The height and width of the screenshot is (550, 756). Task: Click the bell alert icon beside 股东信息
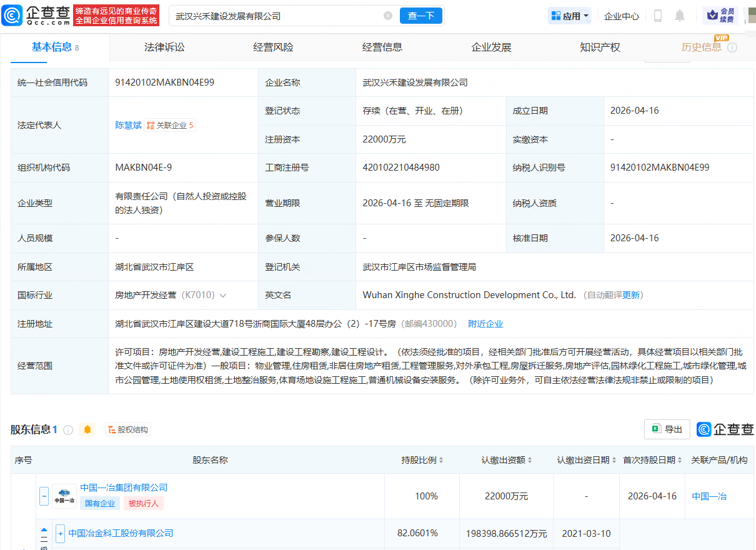point(87,429)
